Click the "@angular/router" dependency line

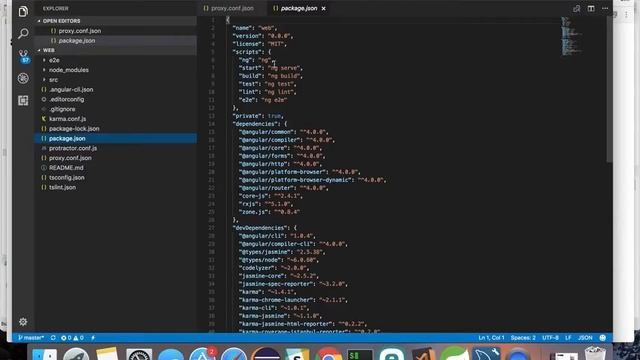(x=284, y=188)
